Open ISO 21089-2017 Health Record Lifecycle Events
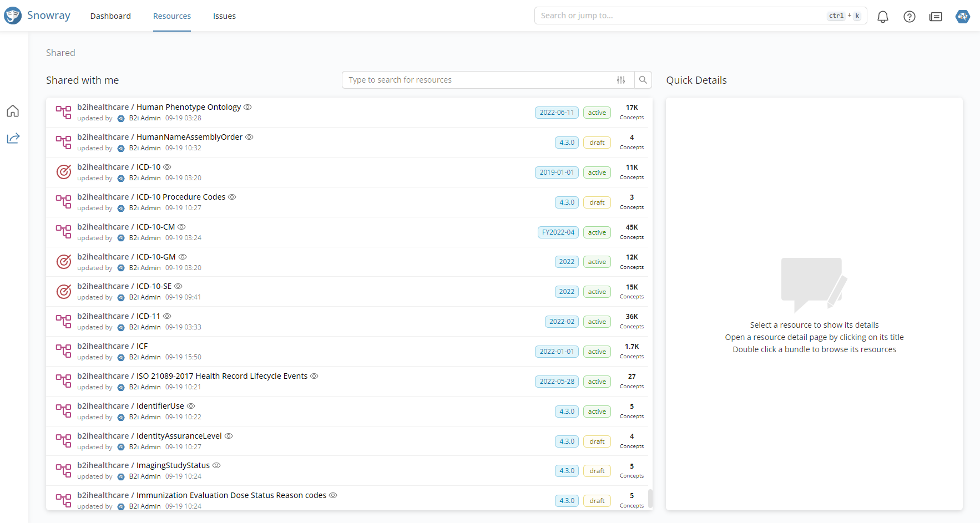The image size is (980, 523). pyautogui.click(x=221, y=376)
